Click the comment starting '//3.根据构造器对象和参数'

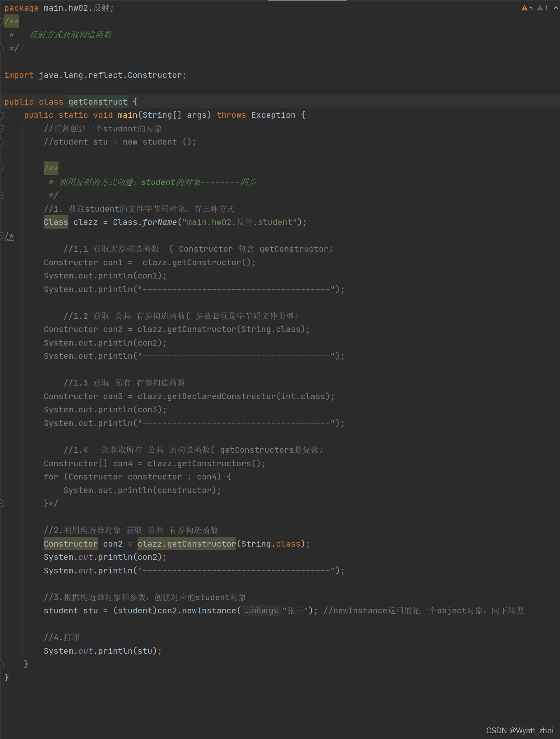(x=145, y=597)
